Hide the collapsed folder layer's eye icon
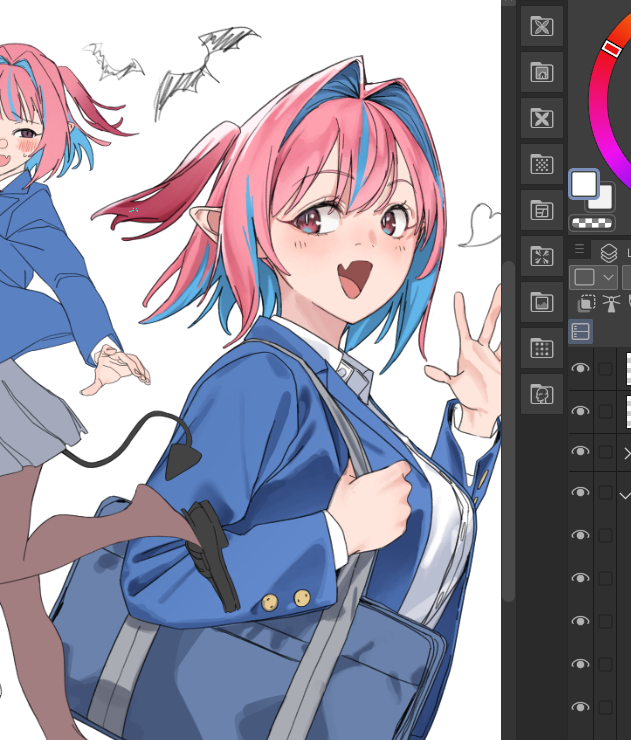Image resolution: width=631 pixels, height=740 pixels. [581, 452]
